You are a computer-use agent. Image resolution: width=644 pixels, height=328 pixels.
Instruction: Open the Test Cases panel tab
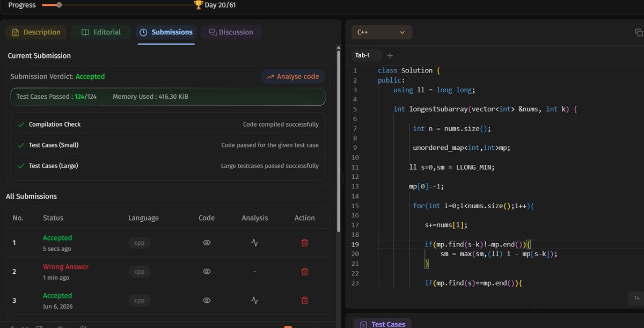(x=382, y=324)
